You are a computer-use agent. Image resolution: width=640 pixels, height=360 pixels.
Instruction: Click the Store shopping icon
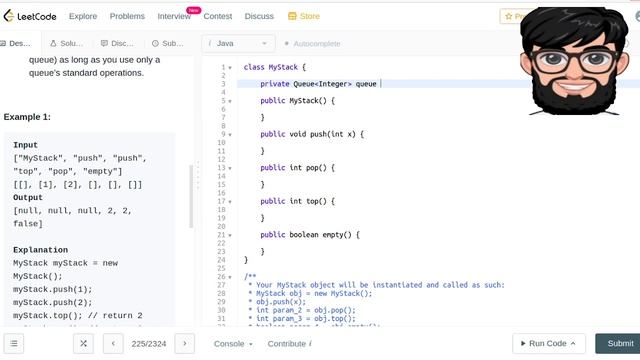pyautogui.click(x=292, y=16)
